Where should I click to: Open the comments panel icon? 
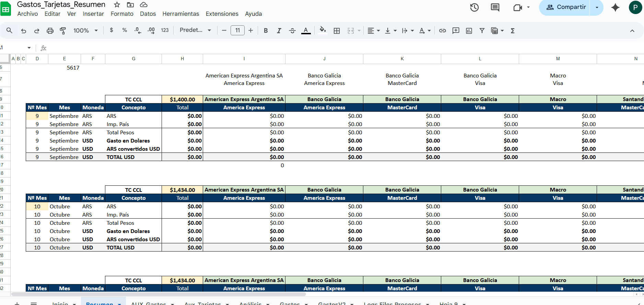[495, 7]
